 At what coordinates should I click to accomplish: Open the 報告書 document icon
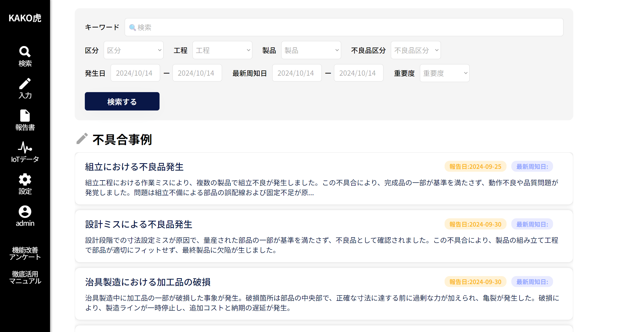[x=25, y=116]
